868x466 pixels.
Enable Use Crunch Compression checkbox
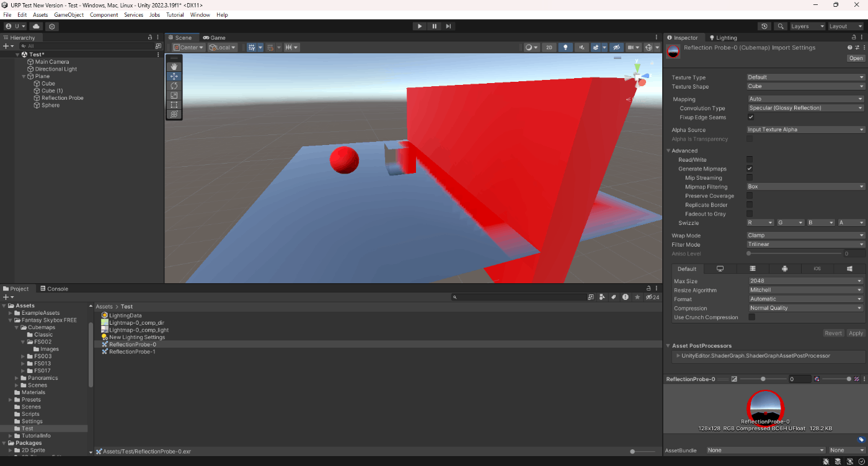(x=752, y=317)
